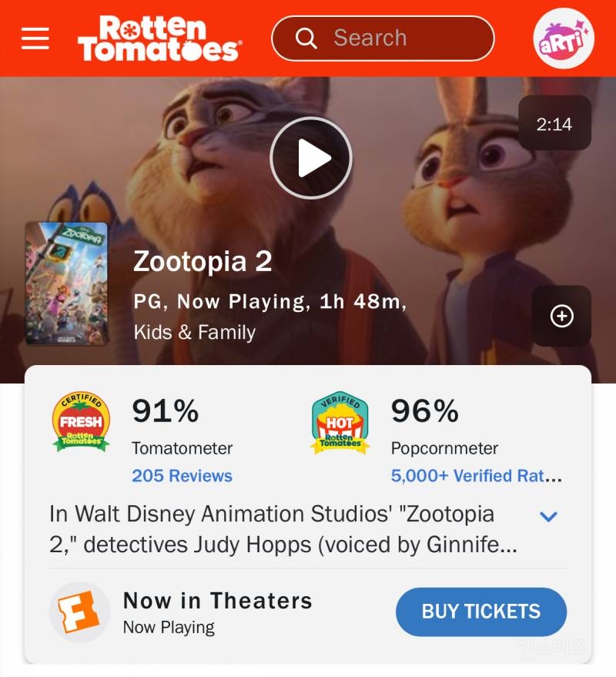Click the Rotten Tomatoes logo
This screenshot has height=677, width=616.
click(159, 39)
